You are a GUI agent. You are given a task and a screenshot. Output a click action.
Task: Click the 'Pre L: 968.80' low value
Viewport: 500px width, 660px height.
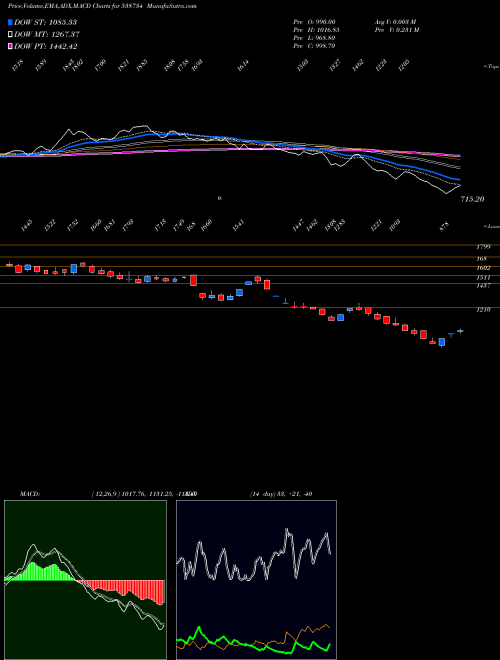[x=314, y=38]
